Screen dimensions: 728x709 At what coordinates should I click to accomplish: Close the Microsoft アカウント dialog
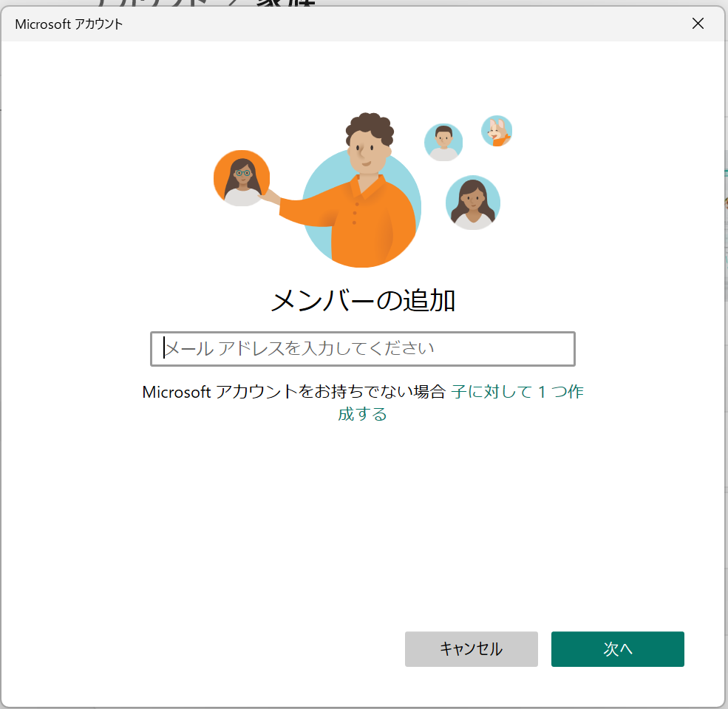click(x=697, y=24)
